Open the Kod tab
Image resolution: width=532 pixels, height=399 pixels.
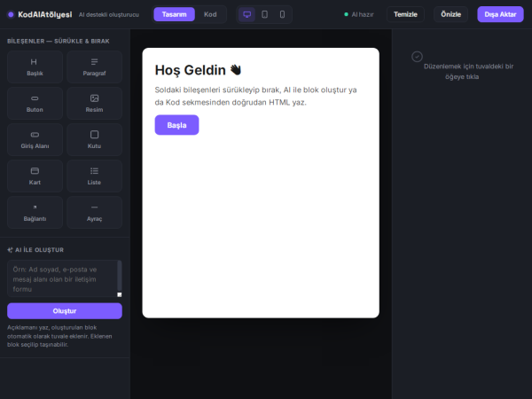(x=210, y=14)
